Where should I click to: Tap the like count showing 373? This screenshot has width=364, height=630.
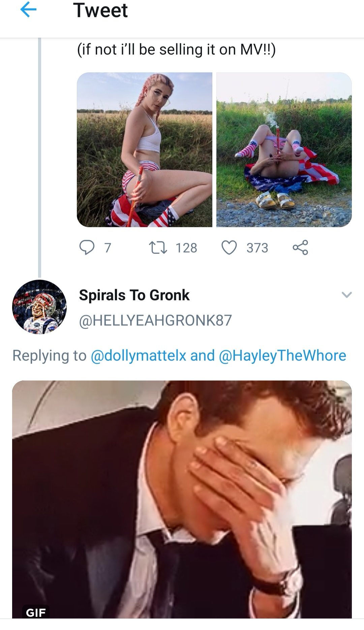257,248
